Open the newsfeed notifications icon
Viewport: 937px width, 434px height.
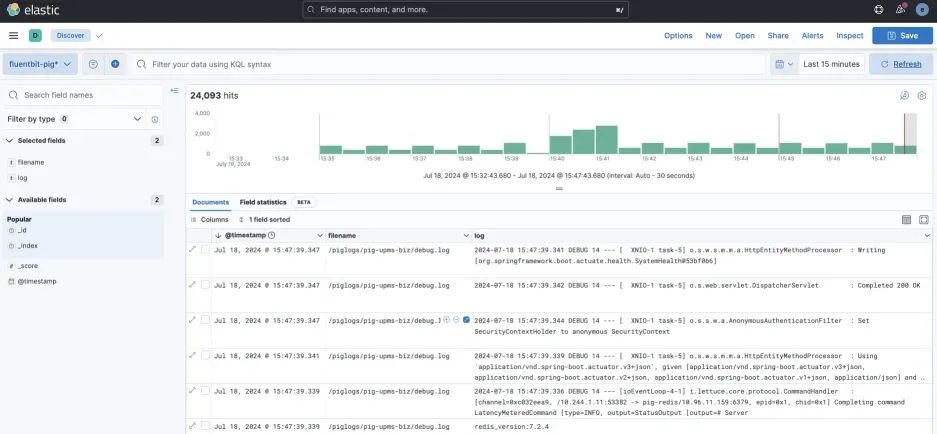[901, 10]
